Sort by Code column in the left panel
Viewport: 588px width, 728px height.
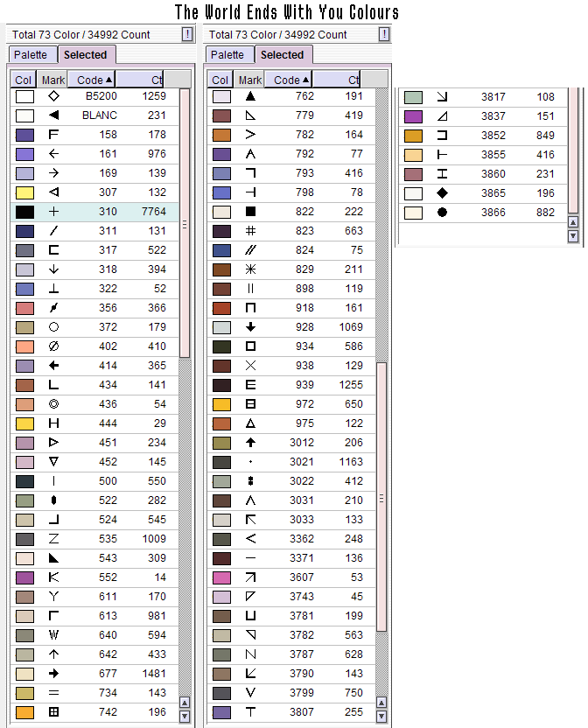[x=92, y=80]
